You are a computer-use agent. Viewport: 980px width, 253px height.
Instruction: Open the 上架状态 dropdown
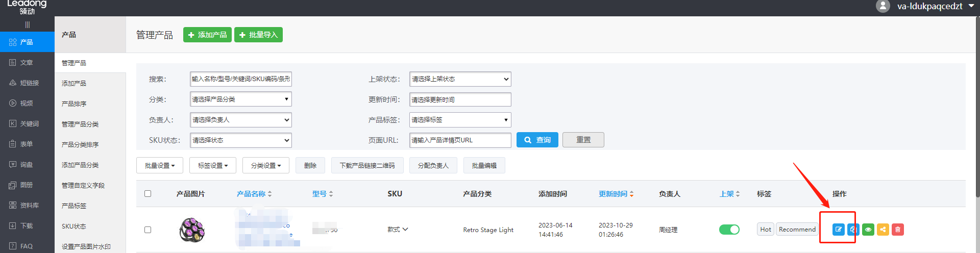click(x=460, y=79)
